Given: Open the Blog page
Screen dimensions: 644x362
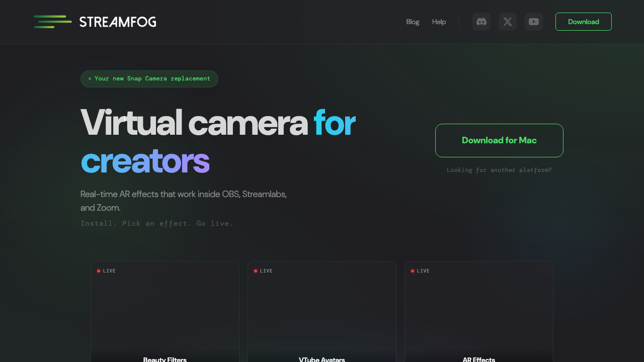Looking at the screenshot, I should pyautogui.click(x=413, y=22).
